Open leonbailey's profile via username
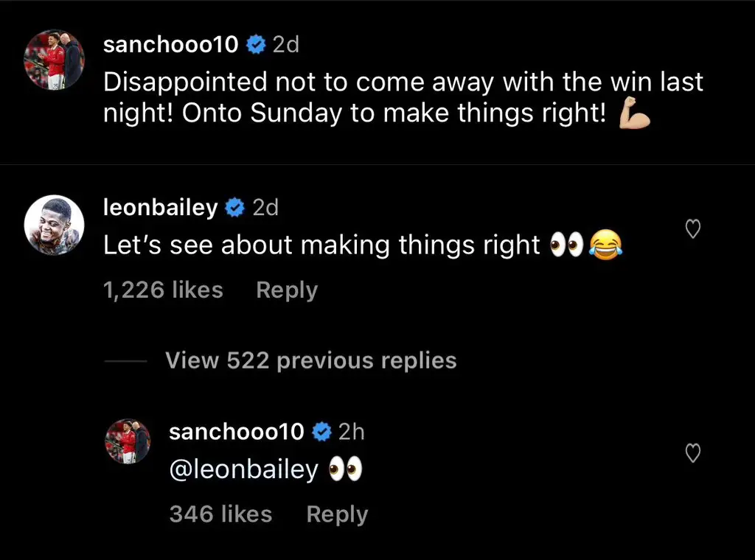Viewport: 755px width, 560px height. (159, 207)
